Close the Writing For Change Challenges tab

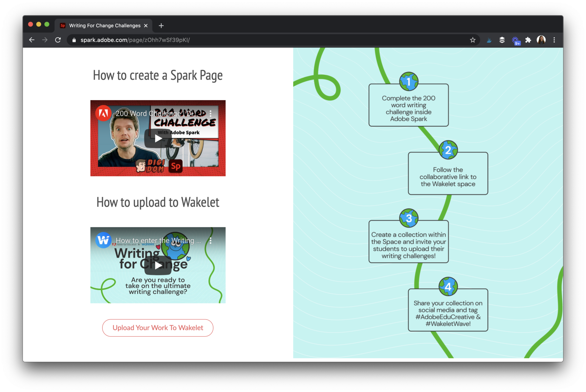146,26
